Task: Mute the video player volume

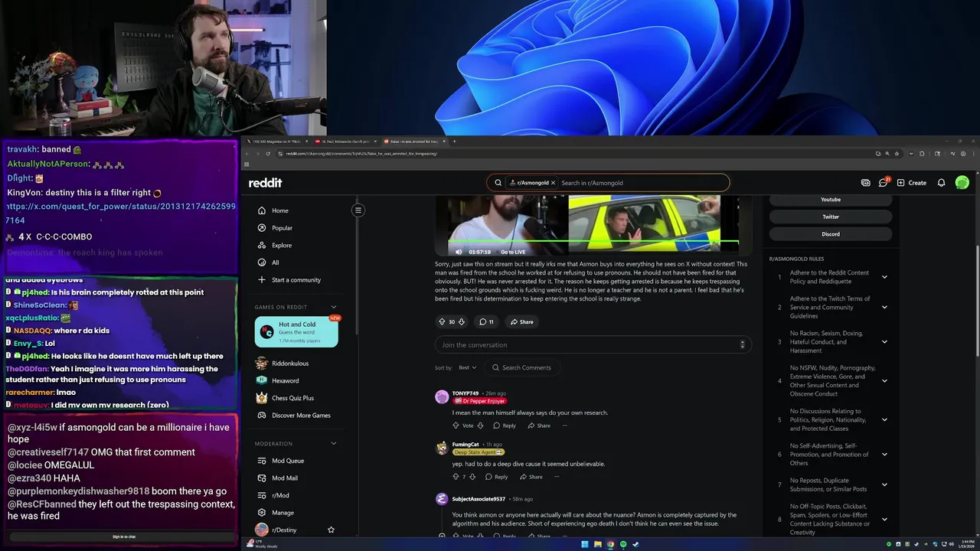Action: pyautogui.click(x=459, y=252)
